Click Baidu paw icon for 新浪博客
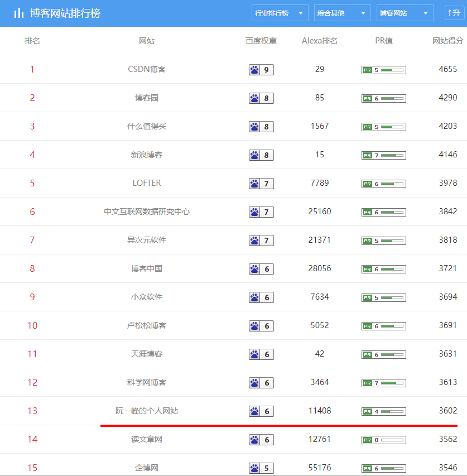Image resolution: width=467 pixels, height=476 pixels. [254, 155]
